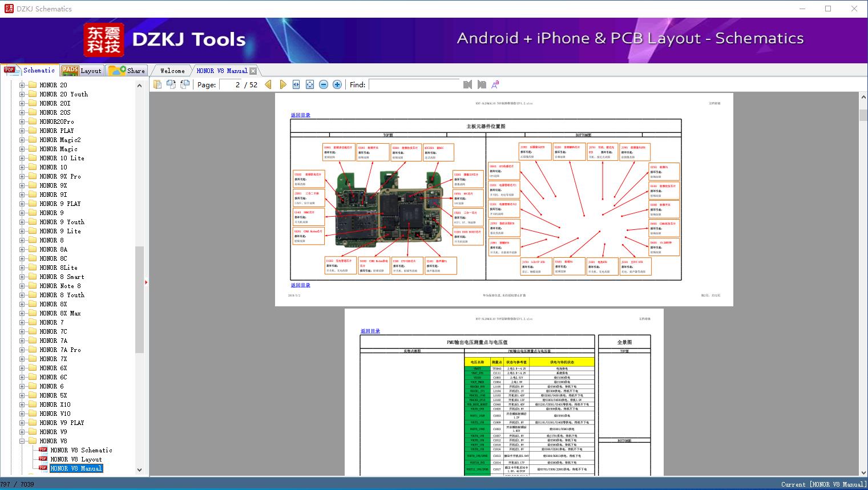Select the HONOR V9 PLAY tree item
This screenshot has width=868, height=490.
[62, 423]
